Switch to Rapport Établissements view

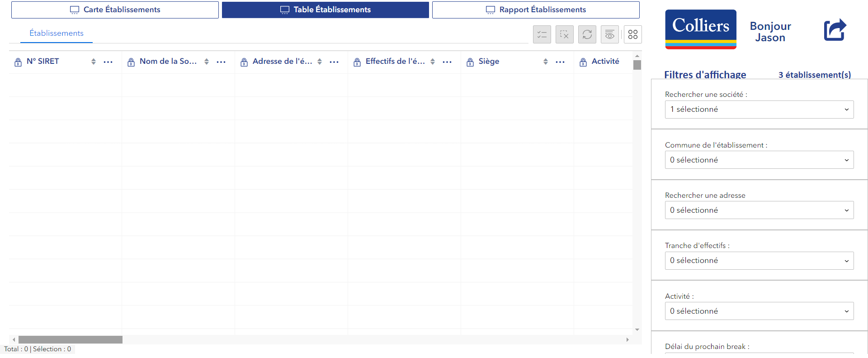coord(536,10)
